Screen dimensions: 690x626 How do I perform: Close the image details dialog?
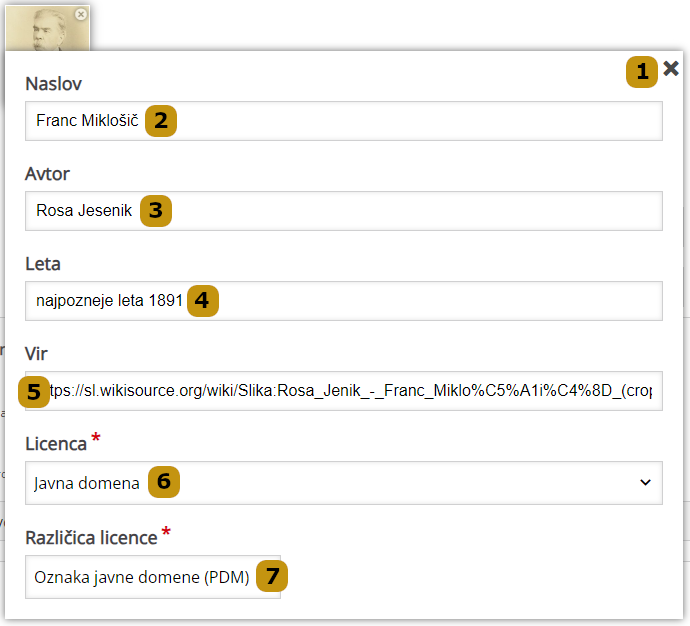click(671, 69)
